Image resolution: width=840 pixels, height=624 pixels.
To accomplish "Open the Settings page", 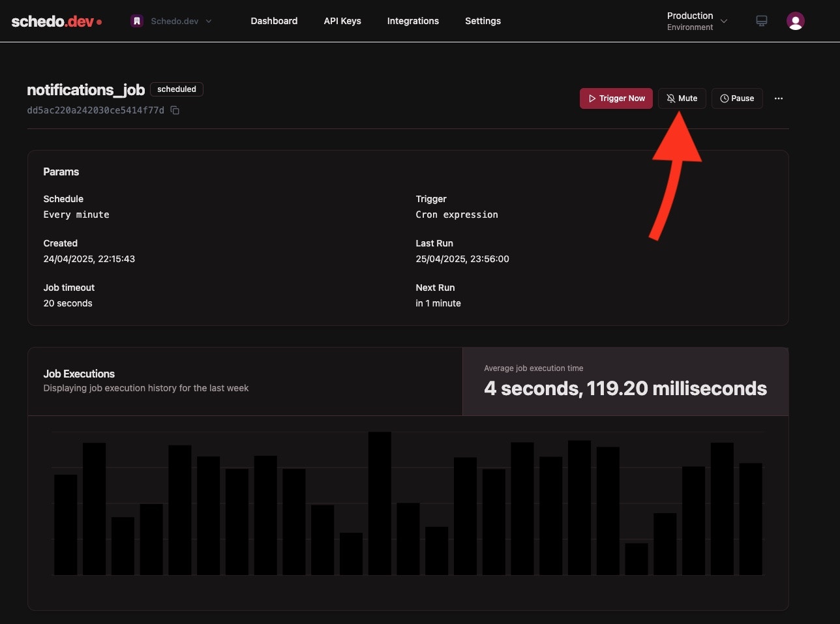I will 483,21.
